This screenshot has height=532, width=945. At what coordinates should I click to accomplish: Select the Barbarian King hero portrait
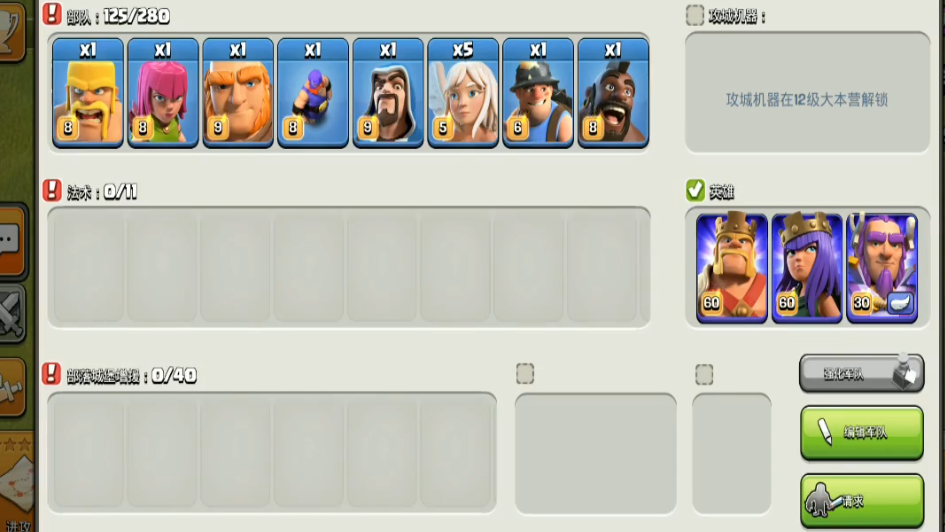tap(732, 268)
